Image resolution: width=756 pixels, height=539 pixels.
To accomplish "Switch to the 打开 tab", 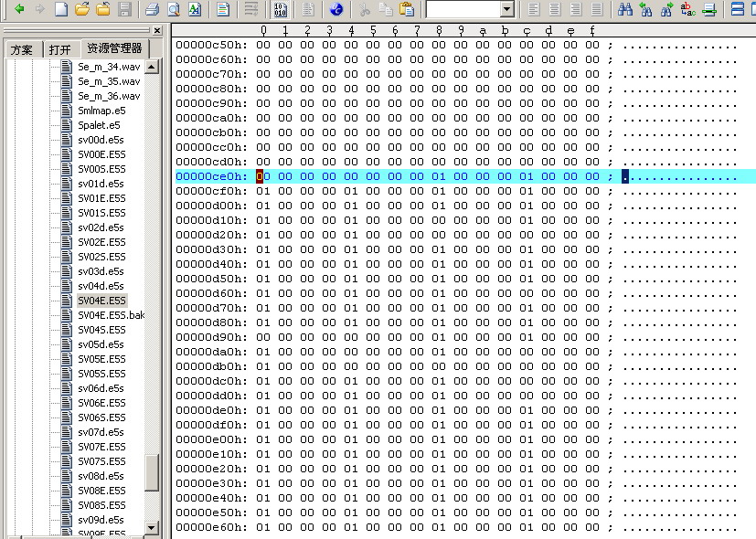I will pos(59,49).
